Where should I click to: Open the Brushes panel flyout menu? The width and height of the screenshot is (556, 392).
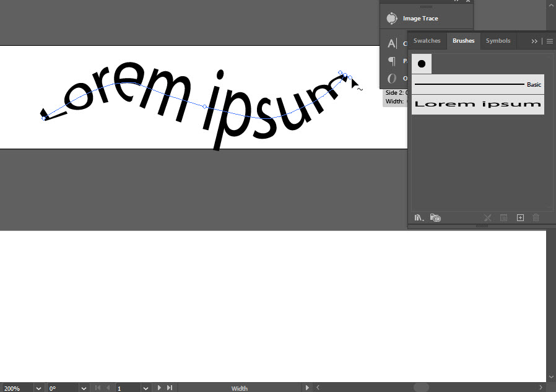tap(549, 41)
